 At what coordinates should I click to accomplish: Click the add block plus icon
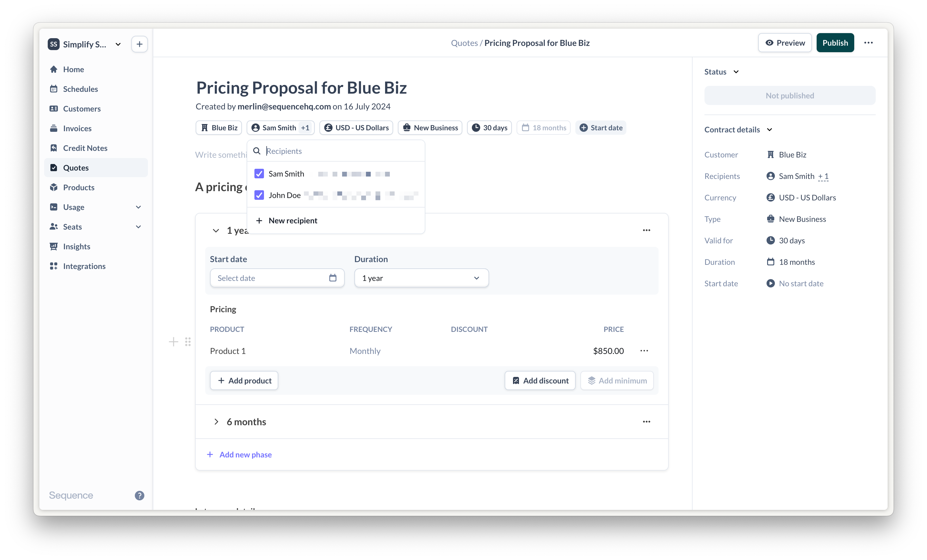(173, 341)
